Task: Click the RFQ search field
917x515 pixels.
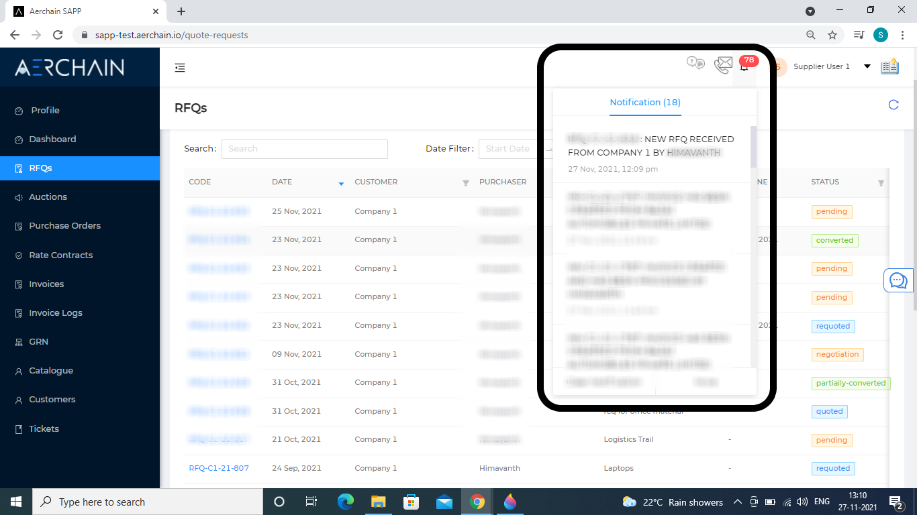Action: tap(304, 148)
